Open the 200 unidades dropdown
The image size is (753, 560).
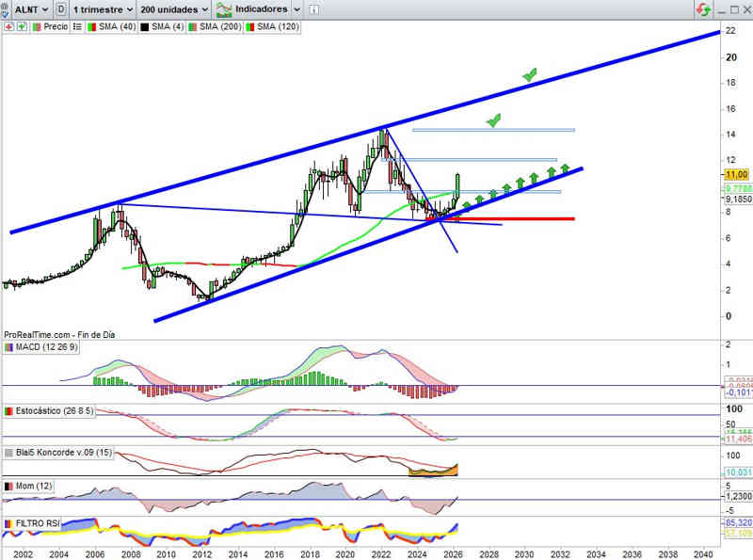pyautogui.click(x=173, y=9)
